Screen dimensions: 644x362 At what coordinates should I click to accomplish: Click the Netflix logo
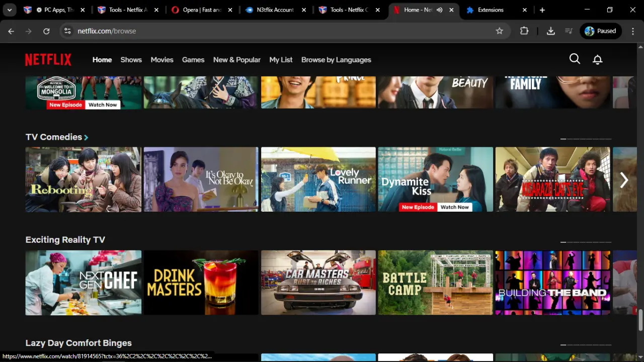pos(48,60)
